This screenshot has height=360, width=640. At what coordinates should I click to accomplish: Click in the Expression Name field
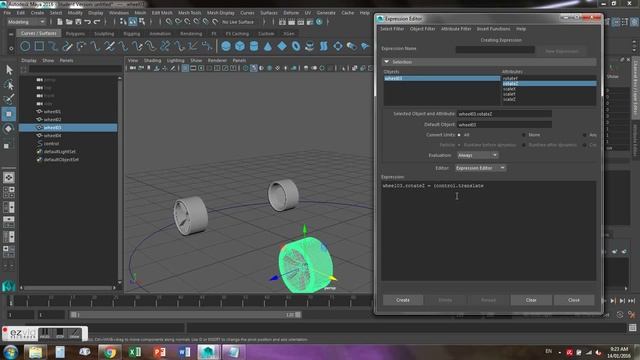(495, 49)
